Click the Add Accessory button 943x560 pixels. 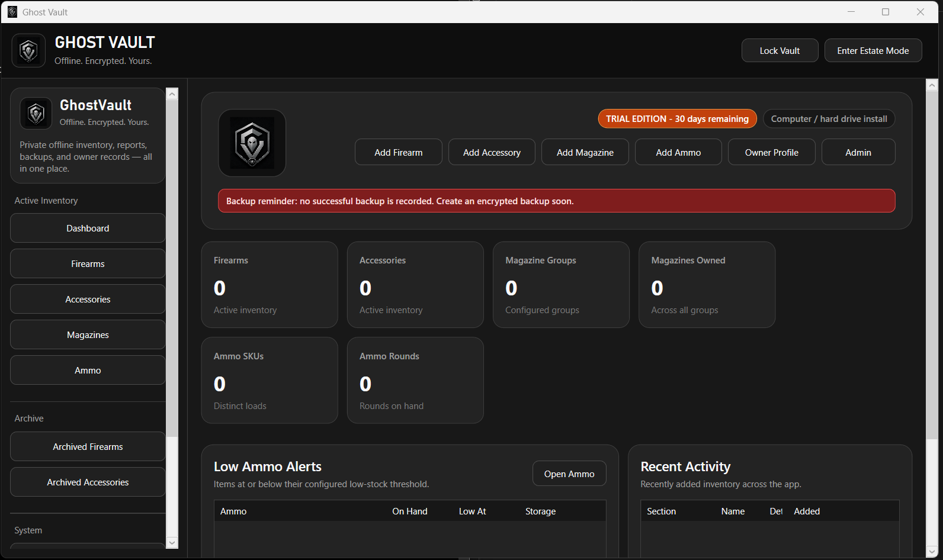[492, 152]
